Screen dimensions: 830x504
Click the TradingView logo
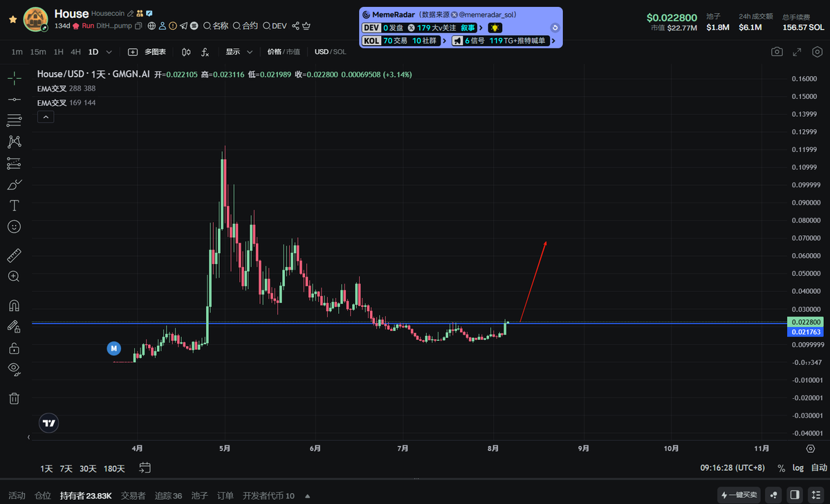click(x=48, y=423)
